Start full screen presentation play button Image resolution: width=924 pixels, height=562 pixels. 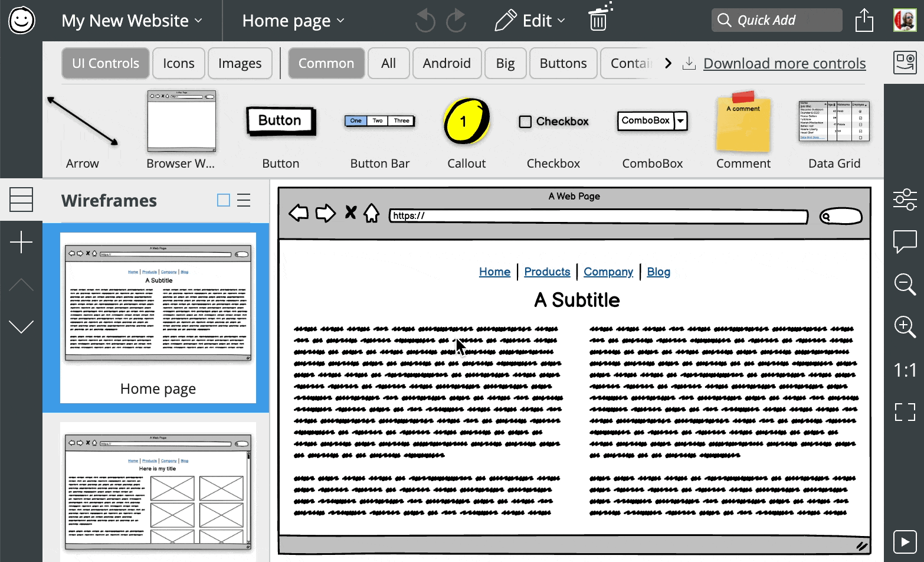[905, 541]
